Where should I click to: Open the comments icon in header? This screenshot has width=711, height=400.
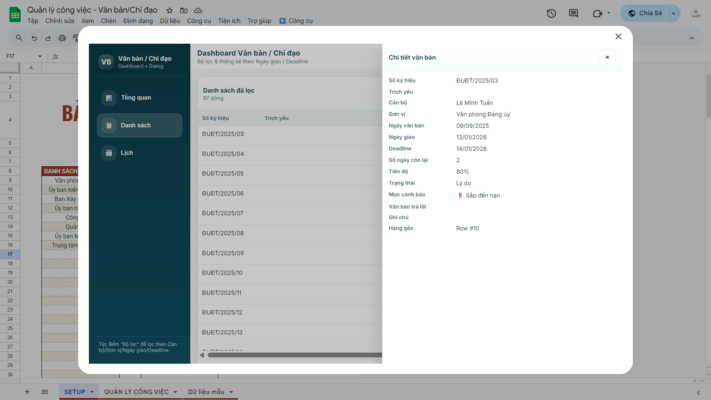tap(575, 13)
